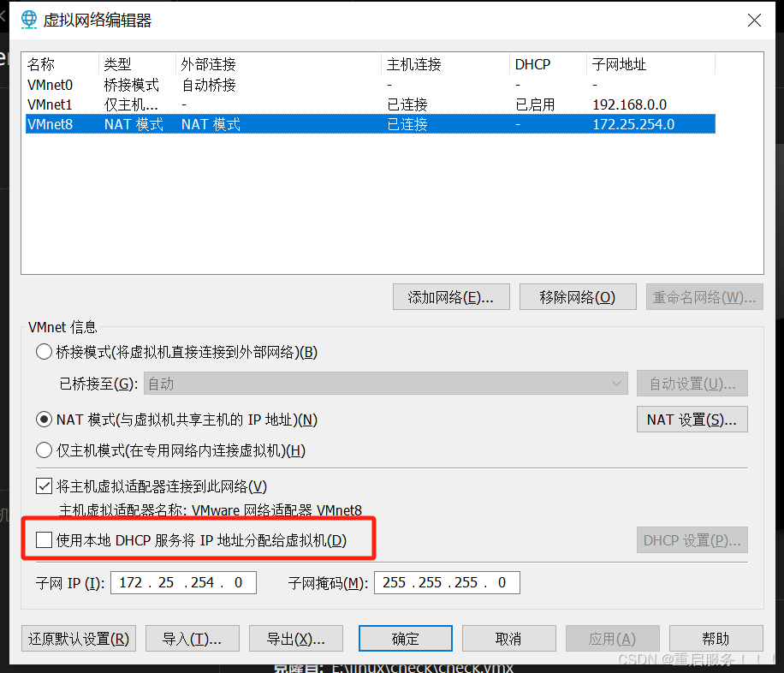Viewport: 784px width, 673px height.
Task: Click 应用(A) button
Action: (x=612, y=639)
